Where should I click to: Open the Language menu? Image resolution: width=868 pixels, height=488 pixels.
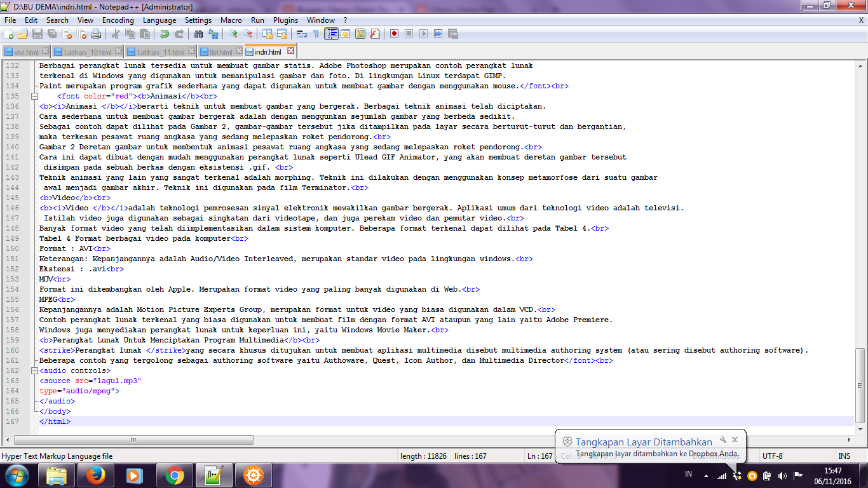tap(159, 20)
